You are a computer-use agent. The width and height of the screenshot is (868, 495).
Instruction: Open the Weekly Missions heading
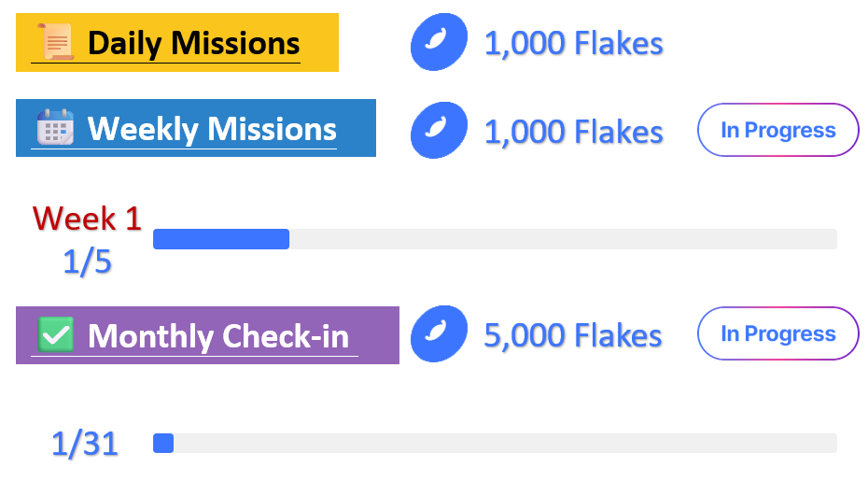coord(212,128)
